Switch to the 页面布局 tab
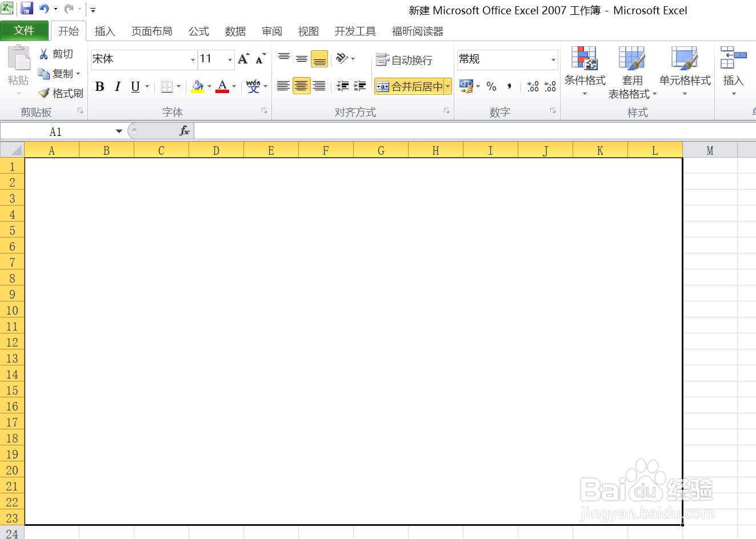Viewport: 756px width, 539px height. pyautogui.click(x=152, y=31)
